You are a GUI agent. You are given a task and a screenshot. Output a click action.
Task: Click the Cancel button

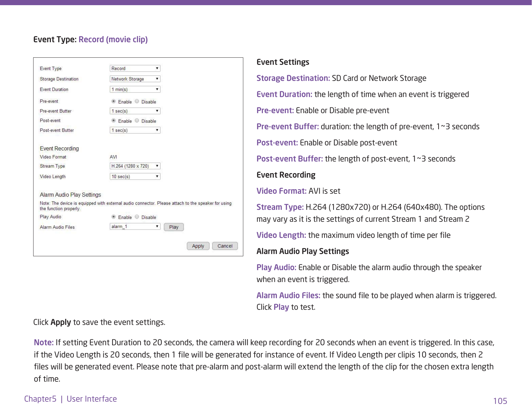tap(225, 246)
